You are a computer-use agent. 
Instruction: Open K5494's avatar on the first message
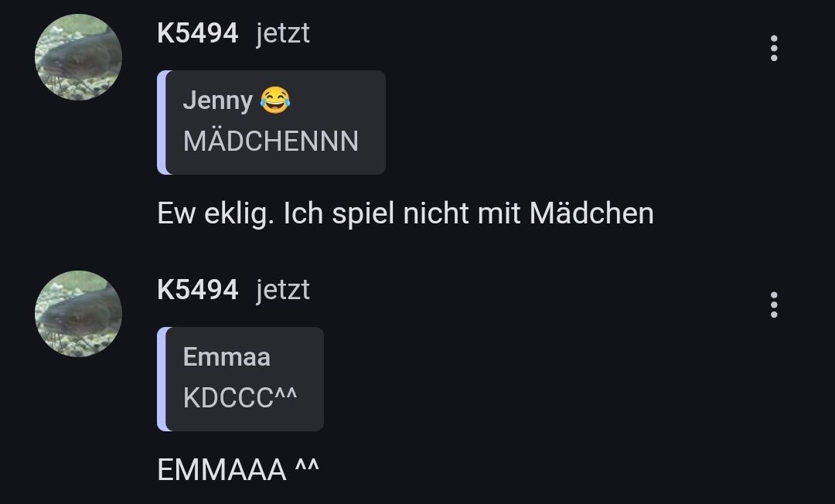[x=78, y=57]
